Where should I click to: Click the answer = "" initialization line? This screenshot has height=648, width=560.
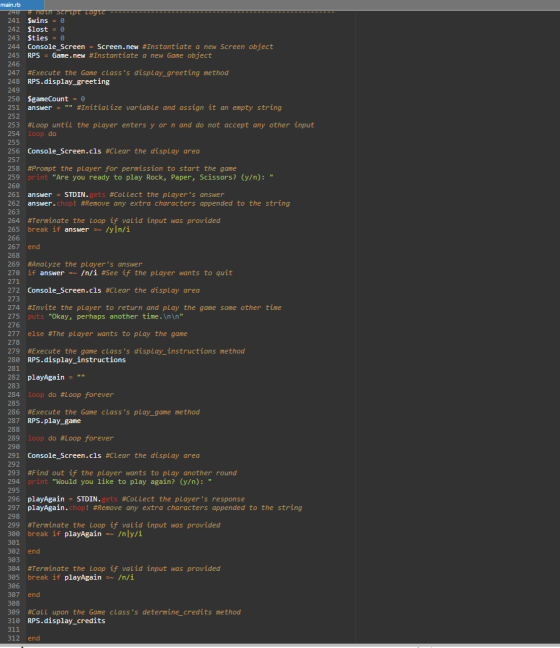154,107
